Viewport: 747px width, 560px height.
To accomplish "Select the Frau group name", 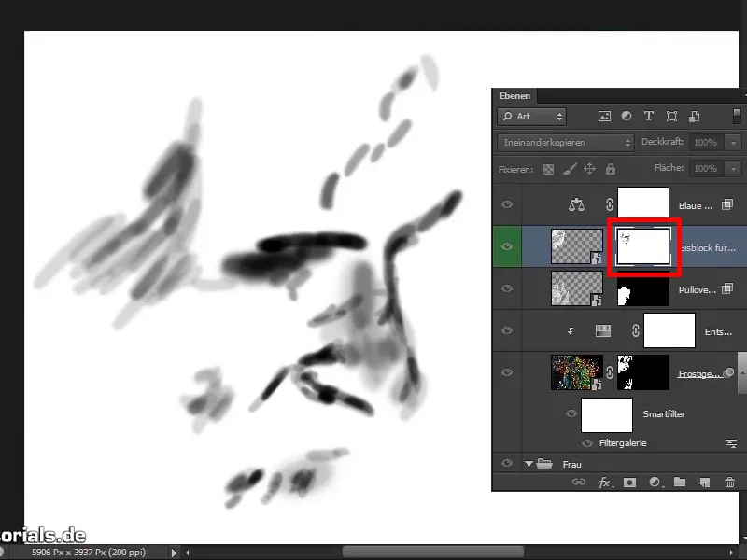I will tap(571, 464).
